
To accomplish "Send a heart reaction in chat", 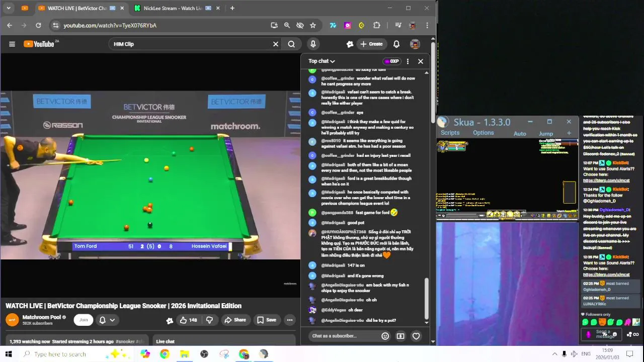I will [416, 336].
